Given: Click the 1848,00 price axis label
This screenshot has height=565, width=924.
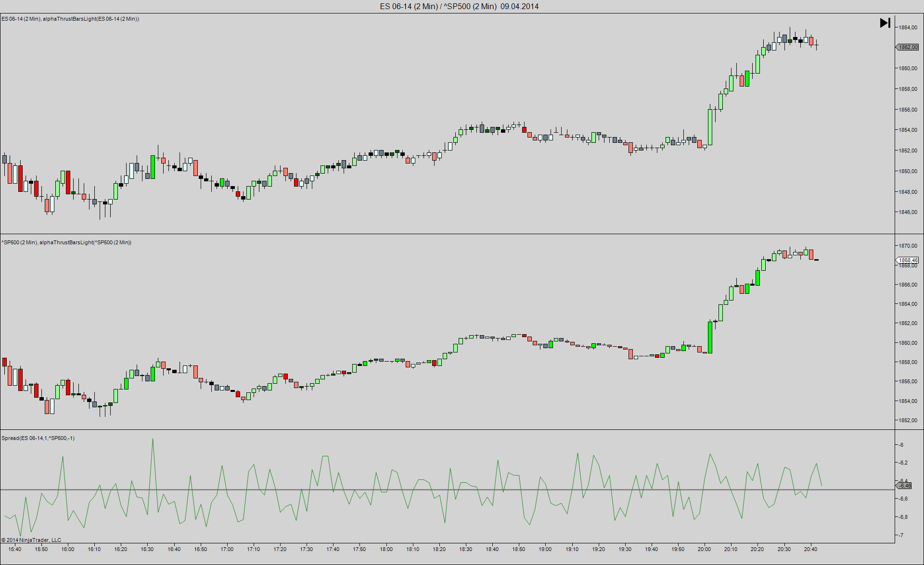Looking at the screenshot, I should [908, 192].
